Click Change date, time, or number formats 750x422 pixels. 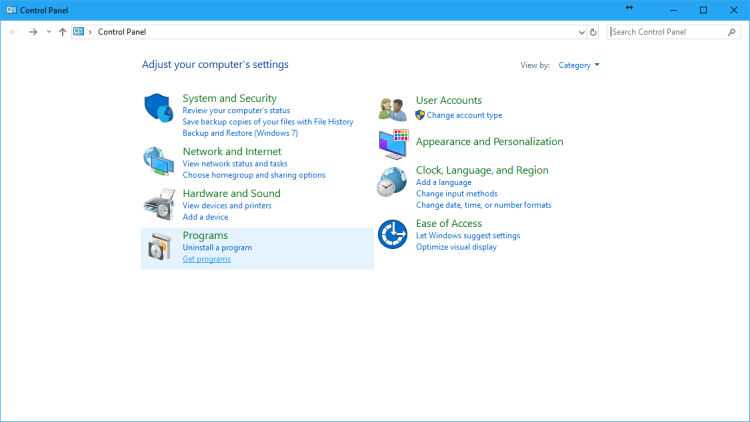(x=484, y=205)
